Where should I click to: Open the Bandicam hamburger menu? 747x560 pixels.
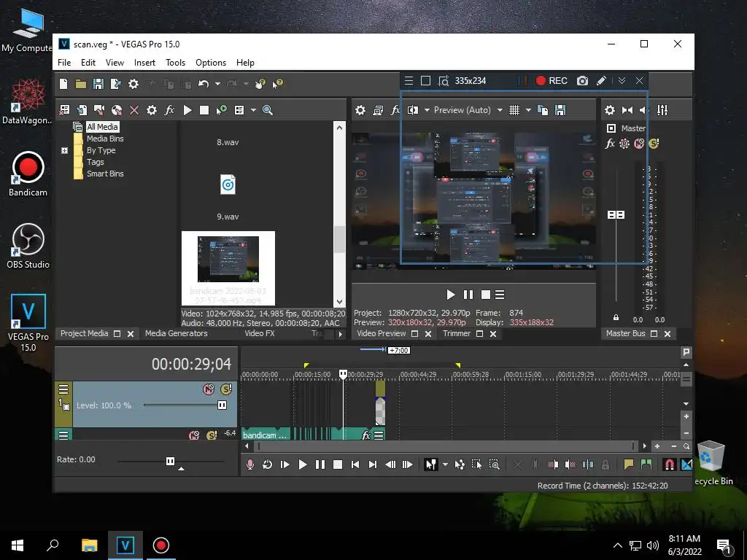click(409, 81)
